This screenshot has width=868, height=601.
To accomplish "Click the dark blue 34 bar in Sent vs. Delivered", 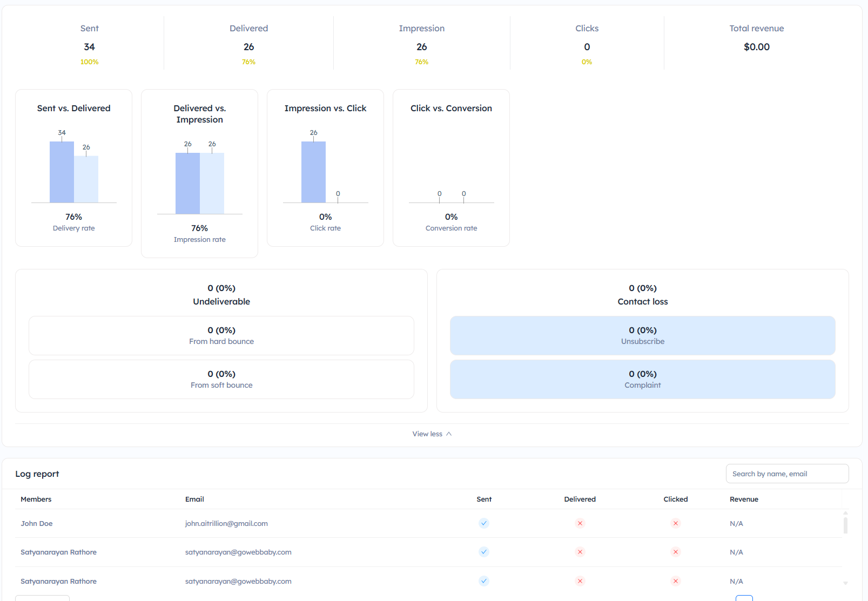I will tap(62, 173).
